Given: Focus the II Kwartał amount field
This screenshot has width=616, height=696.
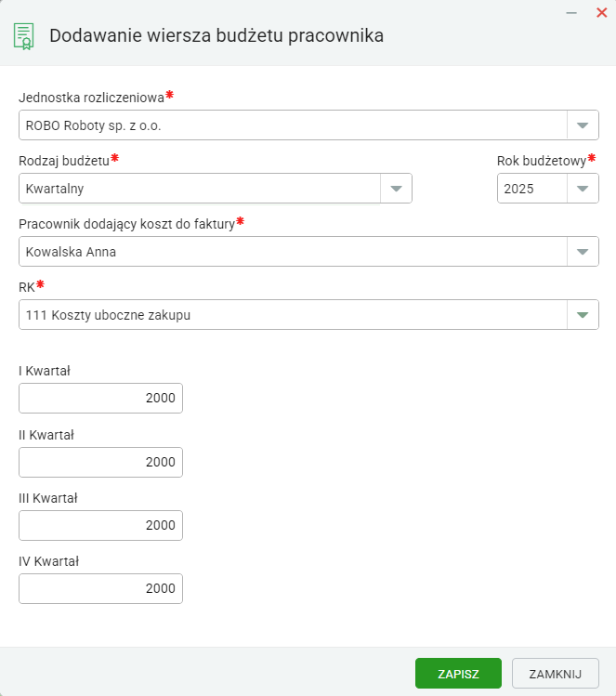Looking at the screenshot, I should 100,462.
